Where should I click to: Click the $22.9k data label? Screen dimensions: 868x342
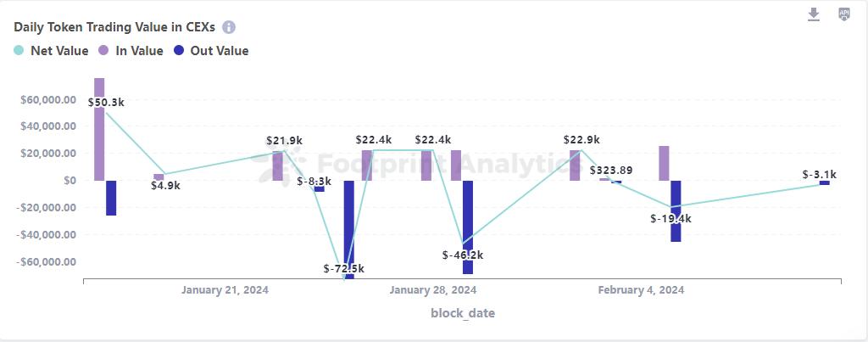click(581, 140)
